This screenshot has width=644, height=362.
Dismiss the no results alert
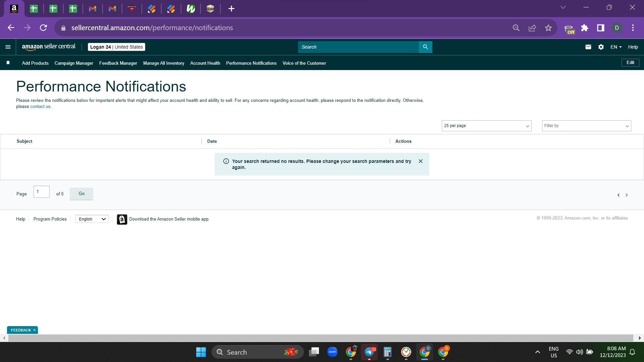pyautogui.click(x=421, y=161)
